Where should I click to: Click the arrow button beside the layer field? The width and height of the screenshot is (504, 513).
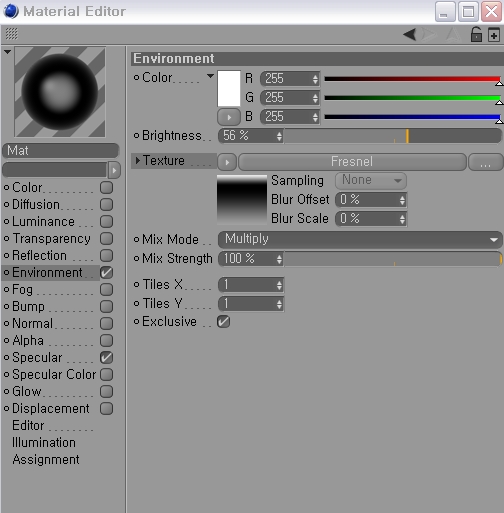114,170
